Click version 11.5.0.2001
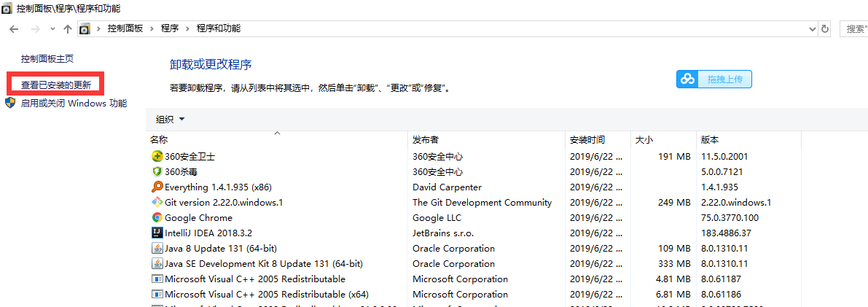Viewport: 868px width, 307px height. click(724, 156)
